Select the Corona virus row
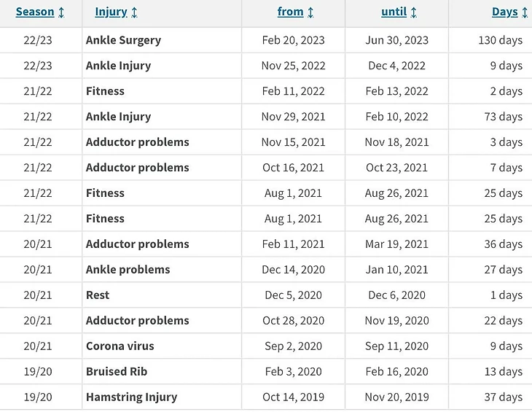Viewport: 532px width, 412px height. pyautogui.click(x=120, y=346)
